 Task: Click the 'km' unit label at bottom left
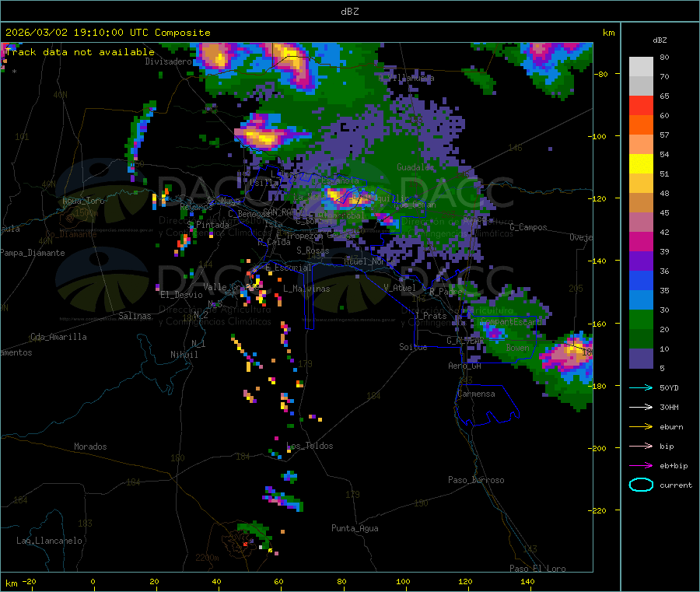click(x=11, y=583)
